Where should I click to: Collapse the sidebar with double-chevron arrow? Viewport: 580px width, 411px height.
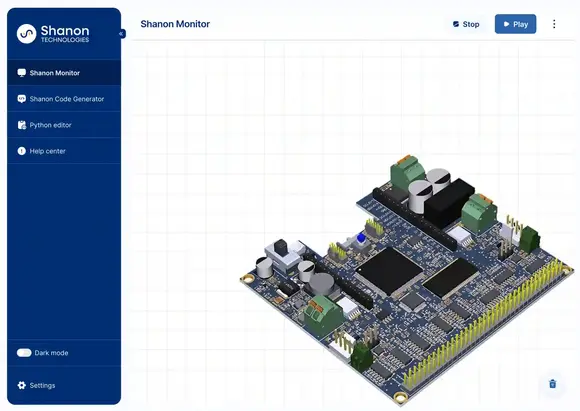pyautogui.click(x=121, y=34)
